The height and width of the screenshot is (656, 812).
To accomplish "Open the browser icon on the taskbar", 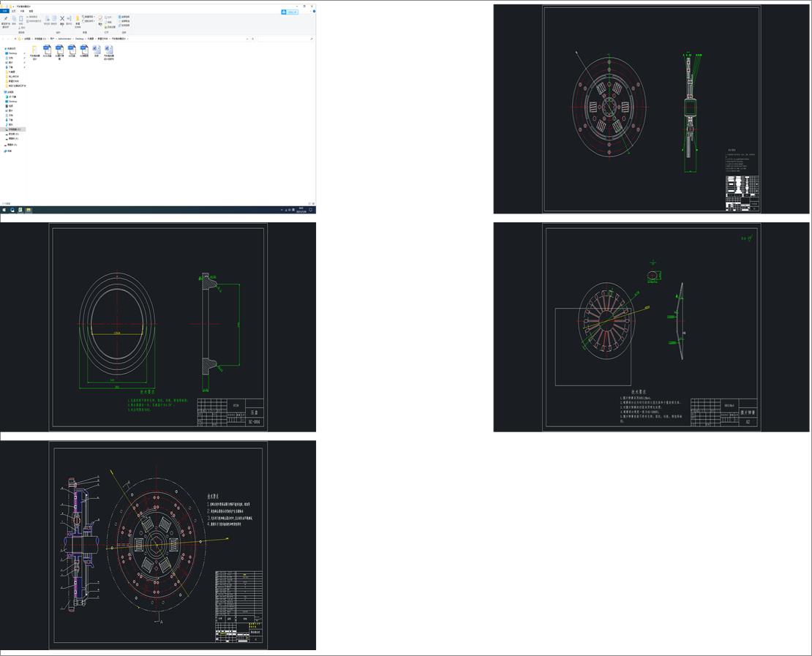I will pyautogui.click(x=12, y=210).
